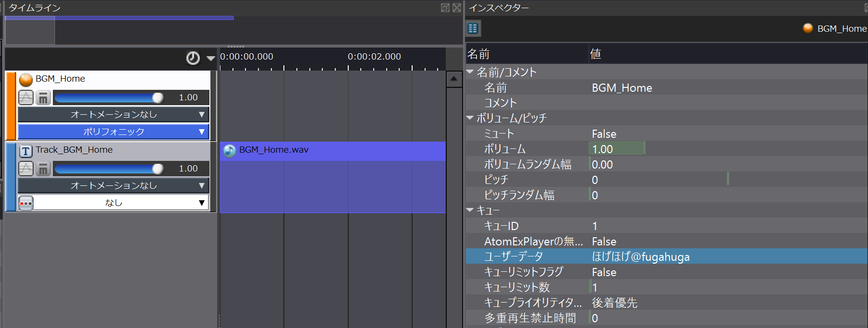Click the timeline overview range bar
The height and width of the screenshot is (328, 868).
[119, 18]
